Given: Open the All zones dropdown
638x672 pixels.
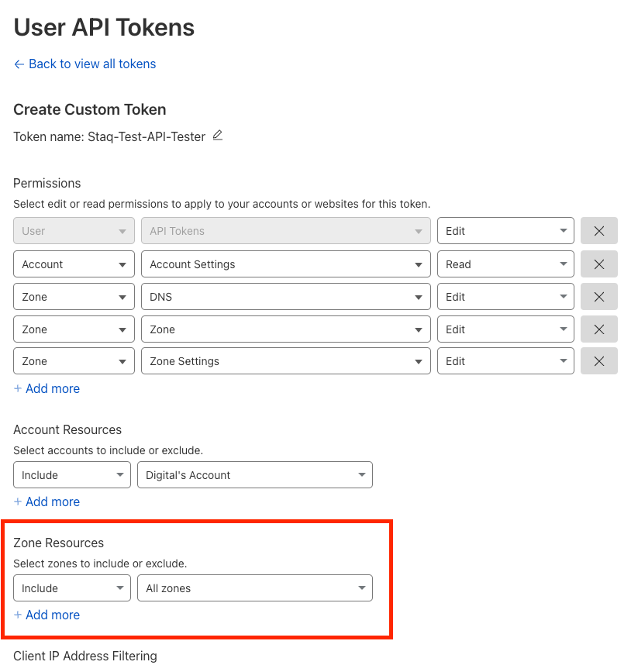Looking at the screenshot, I should click(255, 588).
